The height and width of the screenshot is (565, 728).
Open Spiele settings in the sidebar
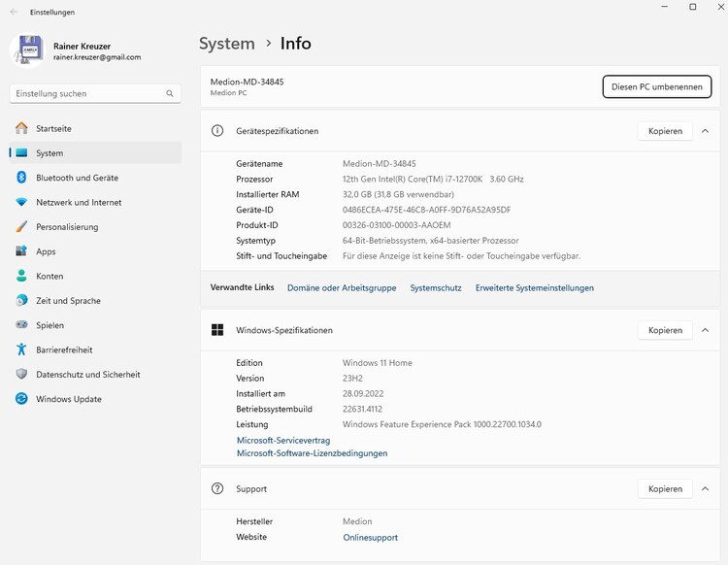50,325
